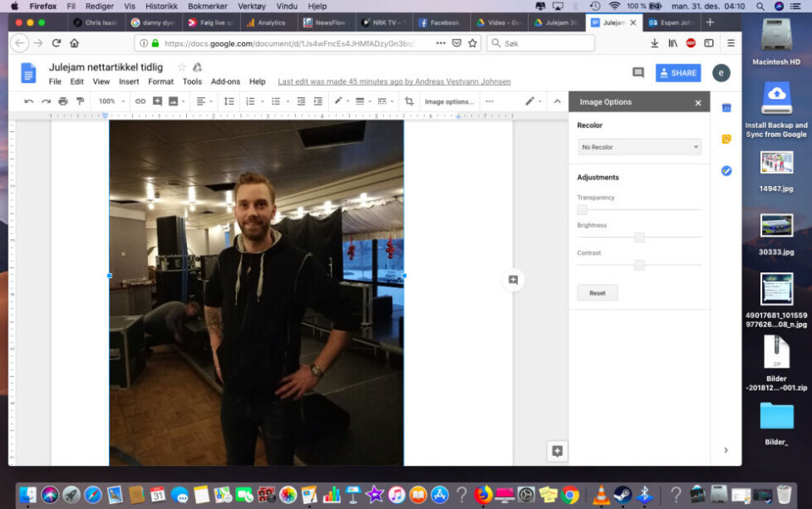Image resolution: width=812 pixels, height=509 pixels.
Task: Increase indent using toolbar icon
Action: pos(318,101)
